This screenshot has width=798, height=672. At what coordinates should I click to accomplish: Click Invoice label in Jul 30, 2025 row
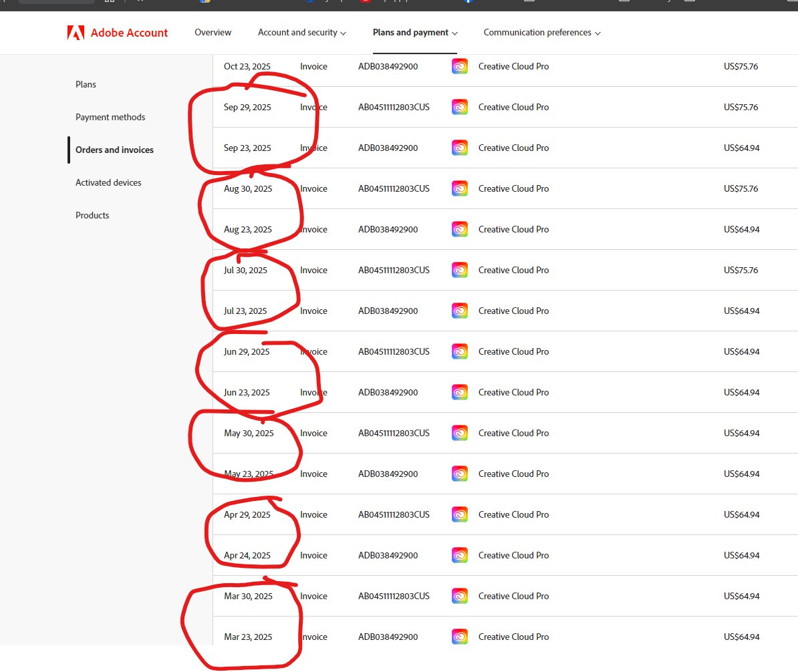coord(313,270)
